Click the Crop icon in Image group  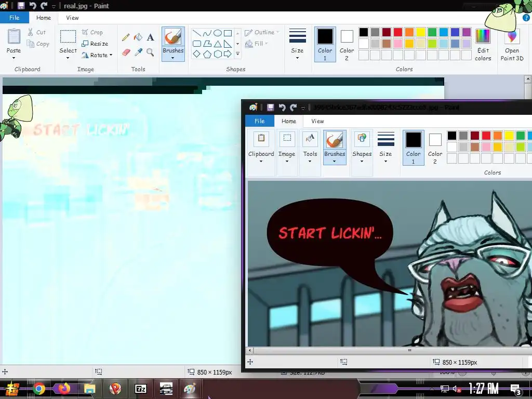[x=85, y=32]
